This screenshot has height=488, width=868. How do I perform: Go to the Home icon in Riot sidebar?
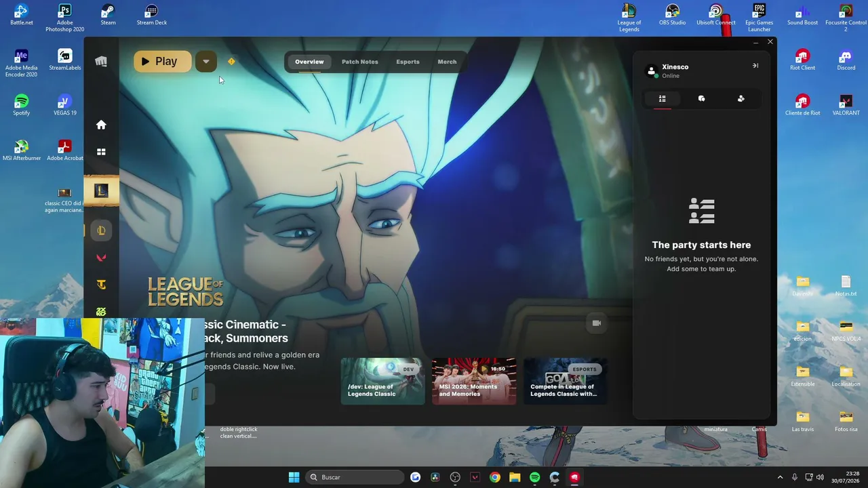pyautogui.click(x=101, y=125)
